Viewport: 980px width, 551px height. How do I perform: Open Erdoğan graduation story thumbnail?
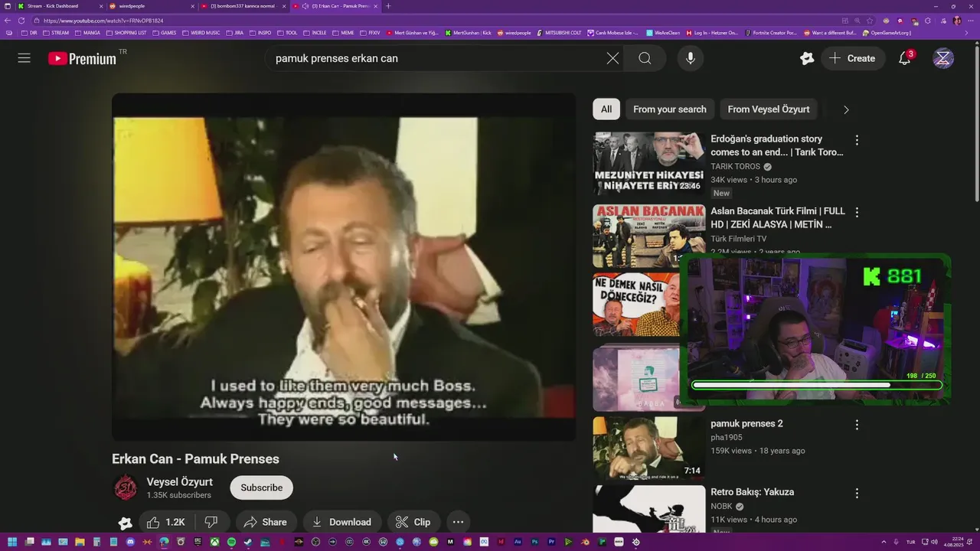pos(648,164)
